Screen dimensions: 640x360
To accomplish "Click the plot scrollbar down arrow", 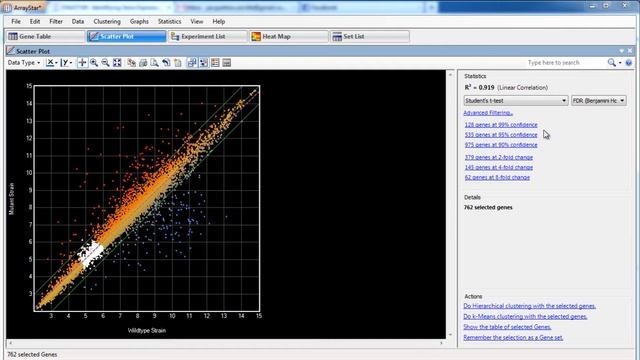I will tap(451, 335).
